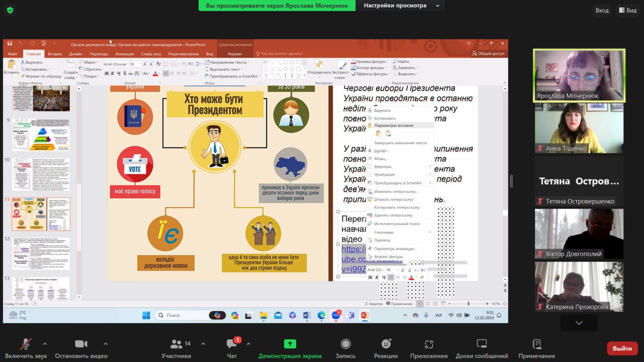Switch to Анимация ribbon tab
Viewport: 644px width, 362px height.
tap(124, 54)
